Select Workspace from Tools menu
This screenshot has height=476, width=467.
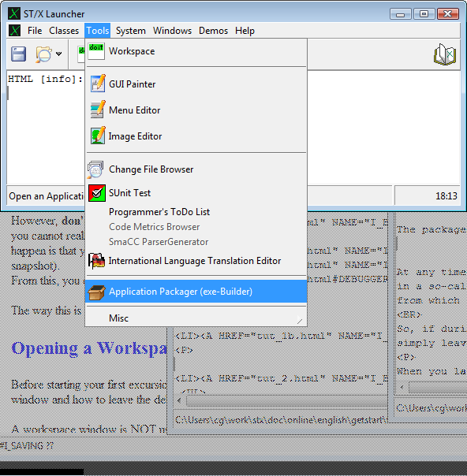coord(196,51)
